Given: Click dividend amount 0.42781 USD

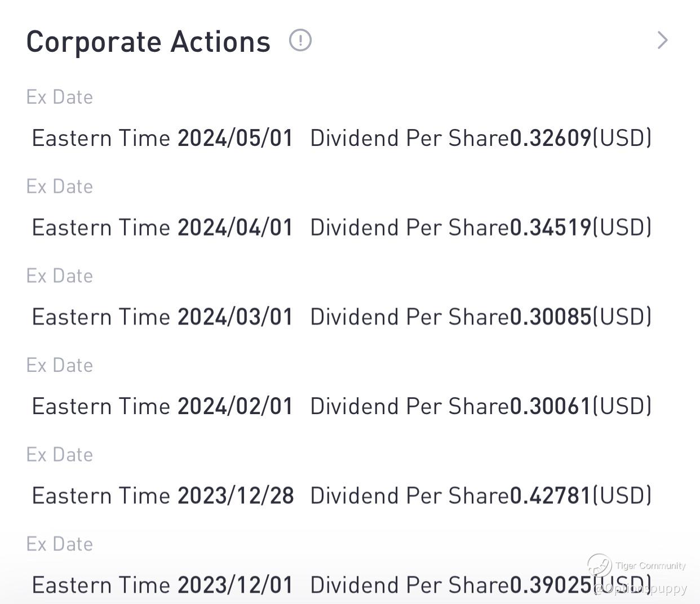Looking at the screenshot, I should (x=581, y=496).
